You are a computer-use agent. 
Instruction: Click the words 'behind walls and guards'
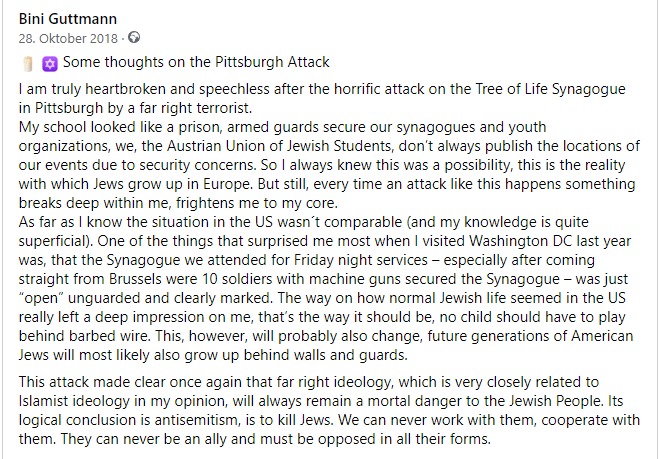pyautogui.click(x=325, y=355)
